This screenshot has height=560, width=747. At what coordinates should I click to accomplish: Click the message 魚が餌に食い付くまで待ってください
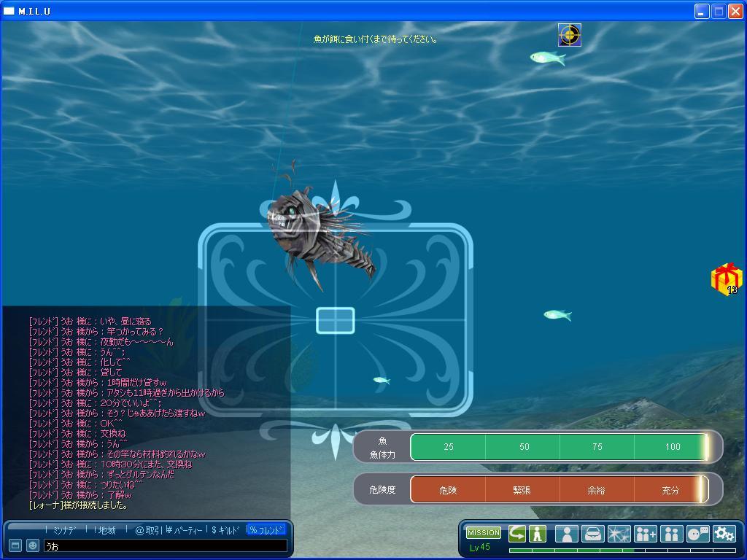(375, 39)
